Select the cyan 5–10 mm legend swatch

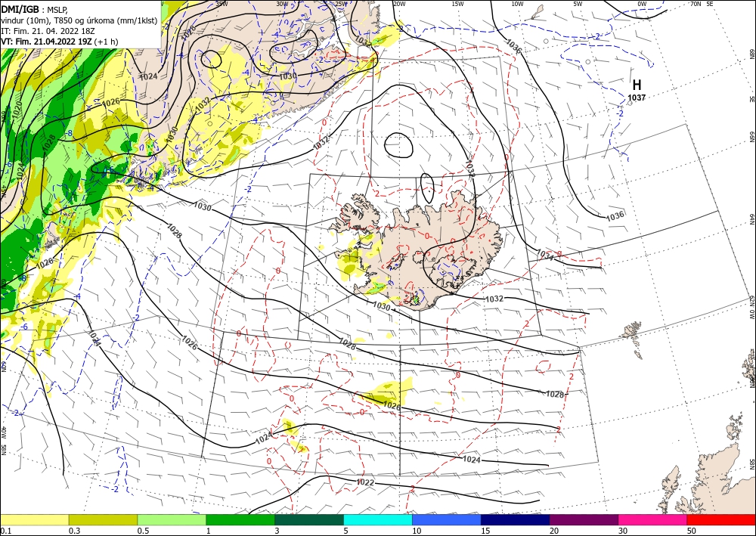[x=378, y=519]
